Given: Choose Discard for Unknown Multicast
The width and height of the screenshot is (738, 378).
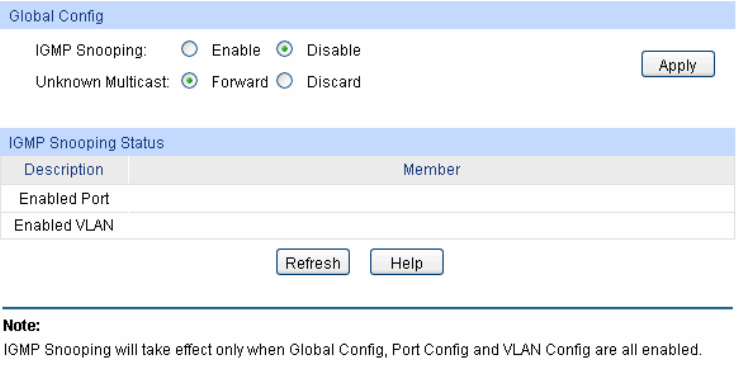Looking at the screenshot, I should click(284, 81).
